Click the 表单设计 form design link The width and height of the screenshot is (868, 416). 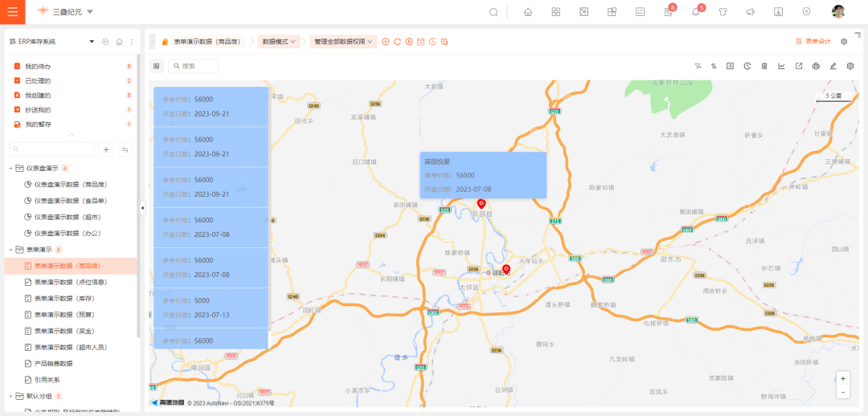click(813, 42)
